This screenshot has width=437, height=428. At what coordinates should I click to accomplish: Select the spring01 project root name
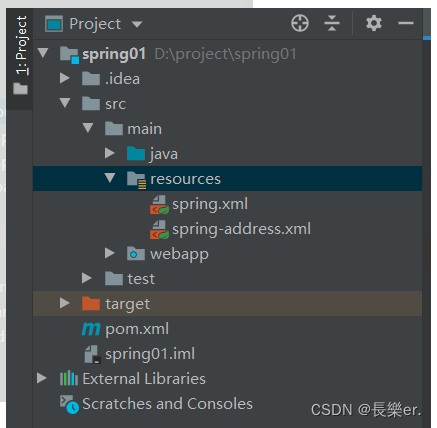pyautogui.click(x=114, y=54)
